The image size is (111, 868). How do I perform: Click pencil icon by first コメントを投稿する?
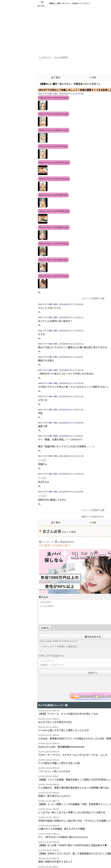103,299
